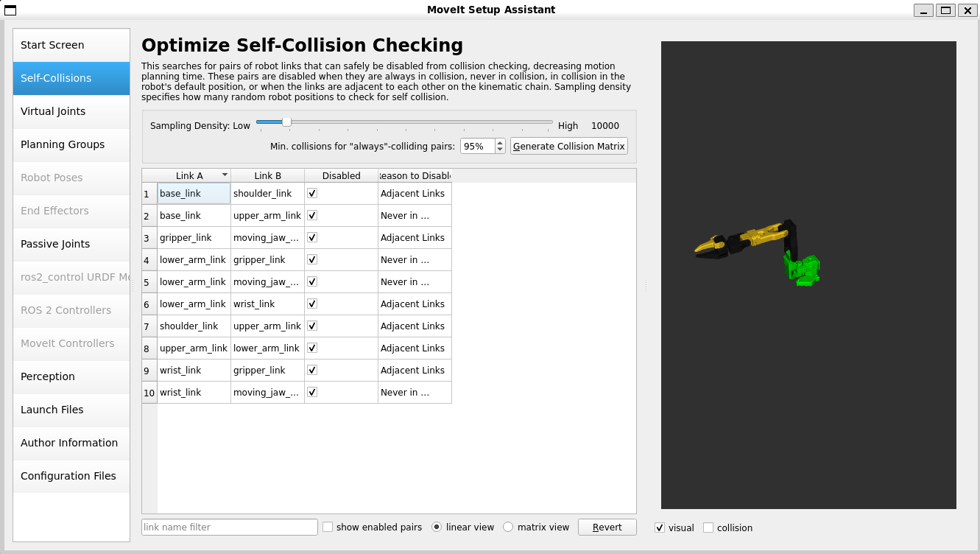The height and width of the screenshot is (554, 980).
Task: Select the Self-Collisions step
Action: [71, 78]
